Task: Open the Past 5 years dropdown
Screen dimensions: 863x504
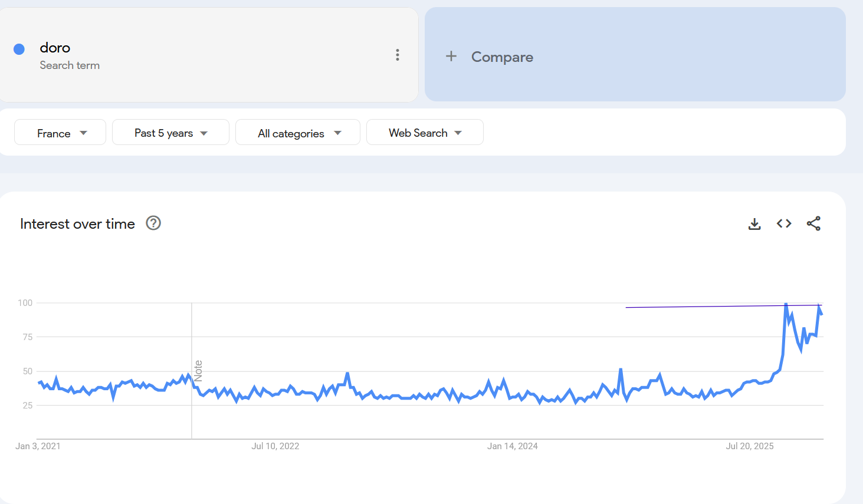Action: [170, 133]
